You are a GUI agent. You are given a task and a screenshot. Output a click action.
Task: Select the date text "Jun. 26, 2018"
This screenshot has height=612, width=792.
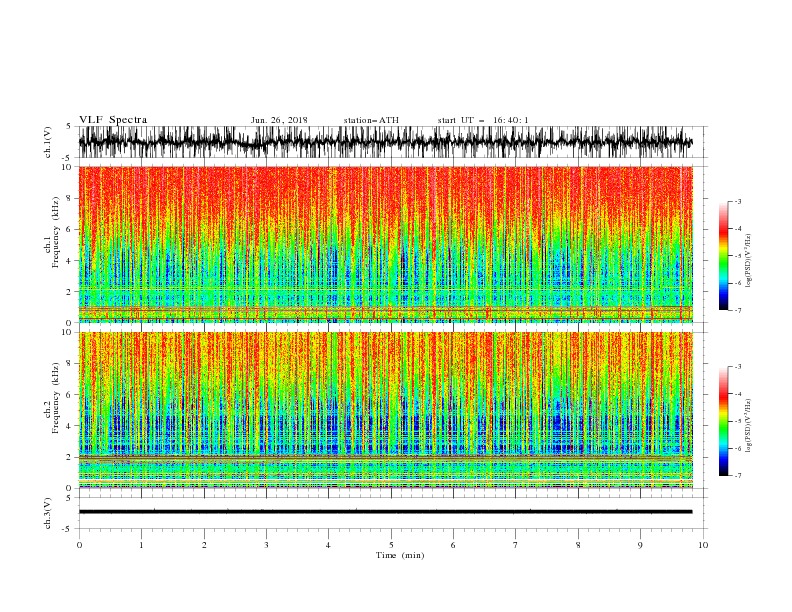279,120
